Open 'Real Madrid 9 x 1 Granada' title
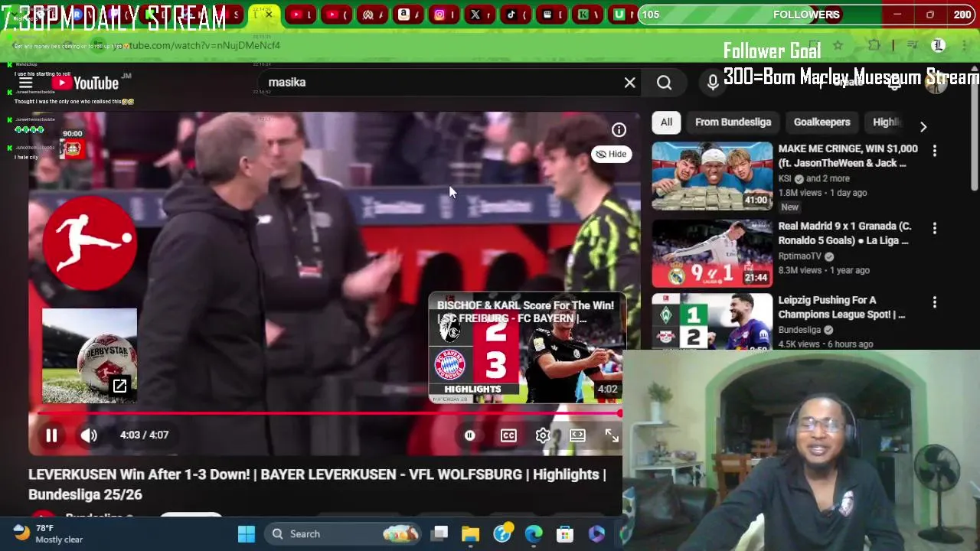The width and height of the screenshot is (980, 551). (x=844, y=233)
